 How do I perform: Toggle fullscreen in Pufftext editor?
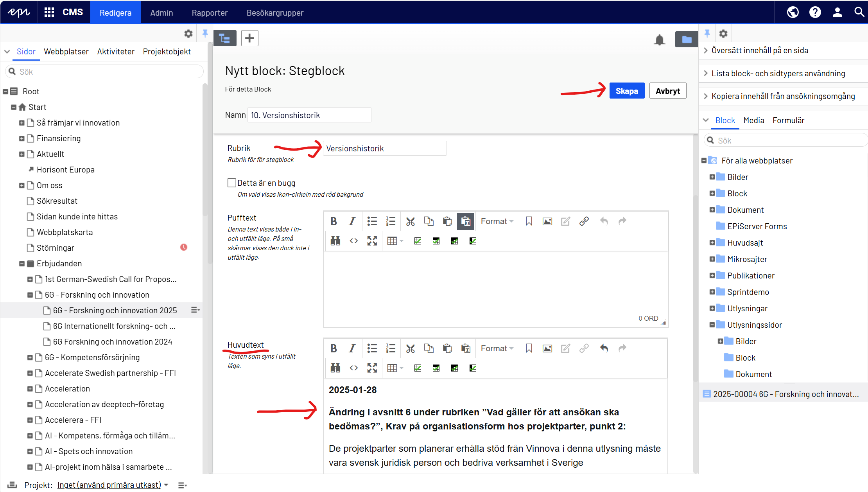[372, 241]
